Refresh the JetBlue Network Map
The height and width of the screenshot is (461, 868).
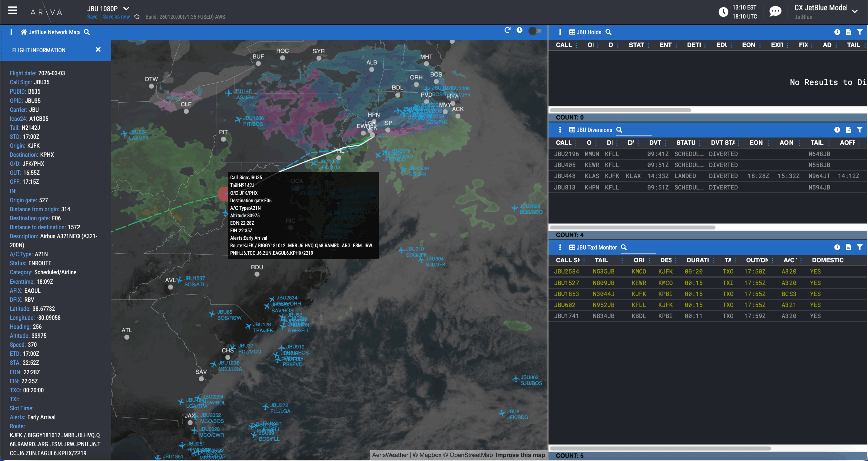[507, 31]
